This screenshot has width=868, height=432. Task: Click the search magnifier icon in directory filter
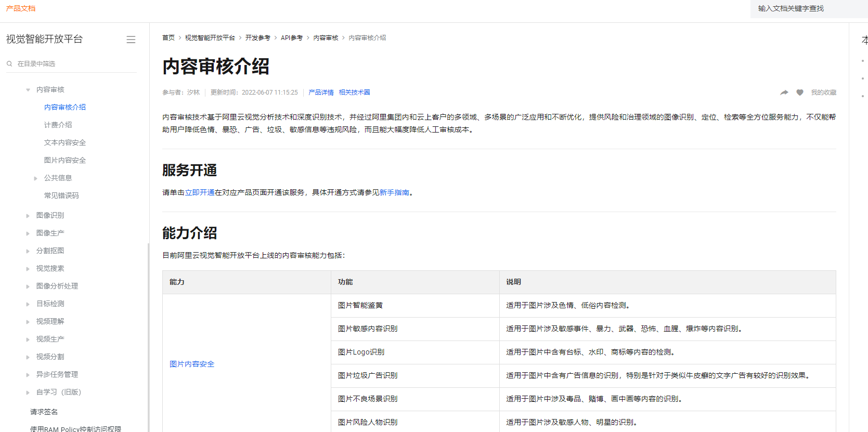pyautogui.click(x=9, y=63)
